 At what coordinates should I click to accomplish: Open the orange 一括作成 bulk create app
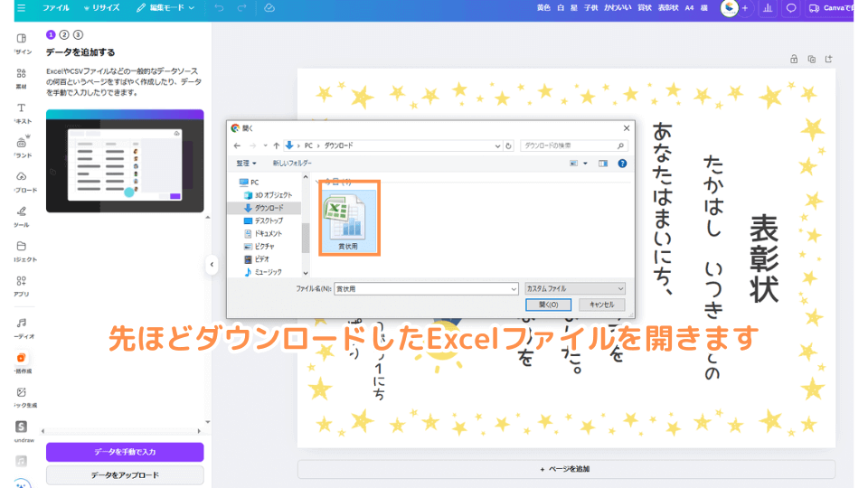[21, 362]
